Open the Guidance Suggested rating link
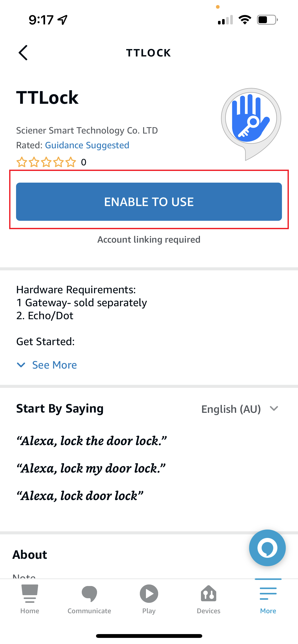298x644 pixels. (x=87, y=145)
